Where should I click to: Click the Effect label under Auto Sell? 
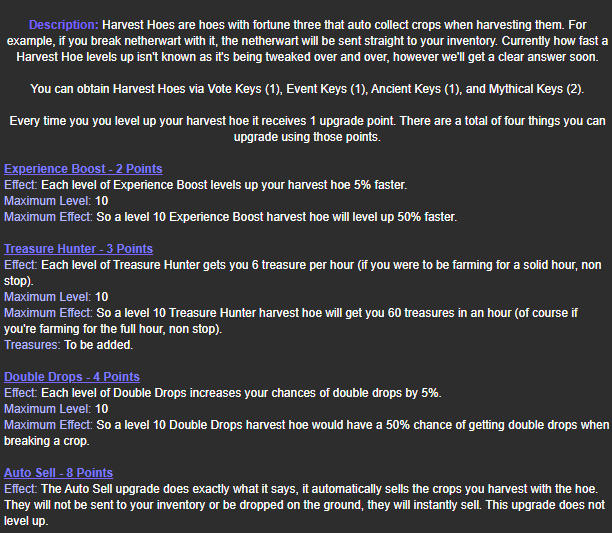coord(21,489)
